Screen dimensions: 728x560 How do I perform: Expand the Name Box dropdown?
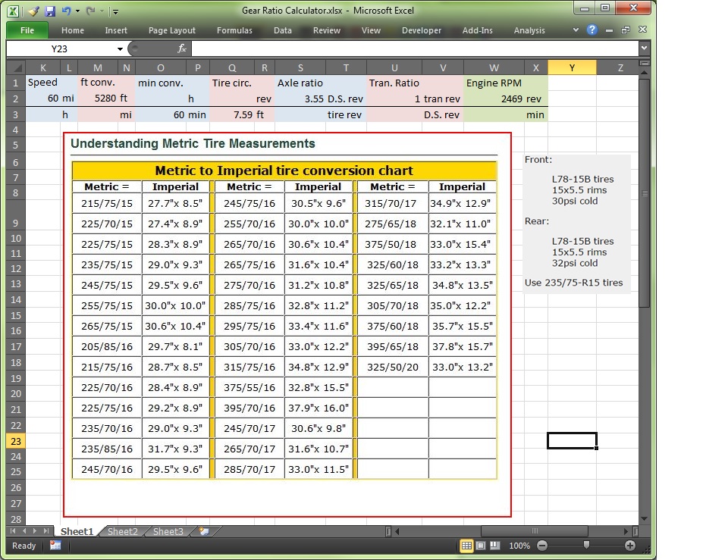[x=120, y=48]
